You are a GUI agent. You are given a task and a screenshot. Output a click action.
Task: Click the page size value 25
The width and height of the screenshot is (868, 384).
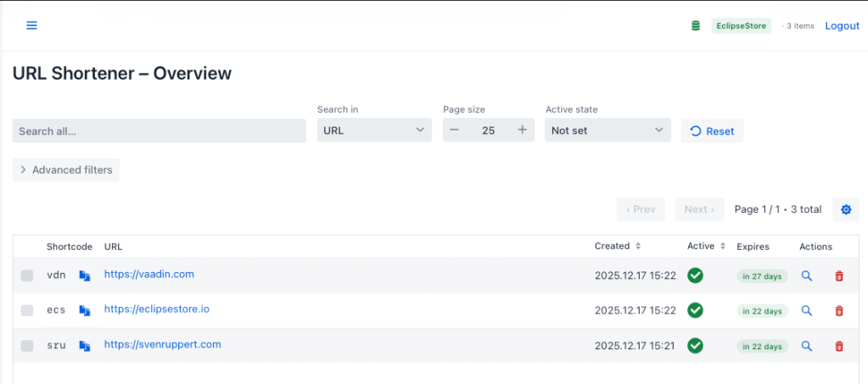point(488,131)
